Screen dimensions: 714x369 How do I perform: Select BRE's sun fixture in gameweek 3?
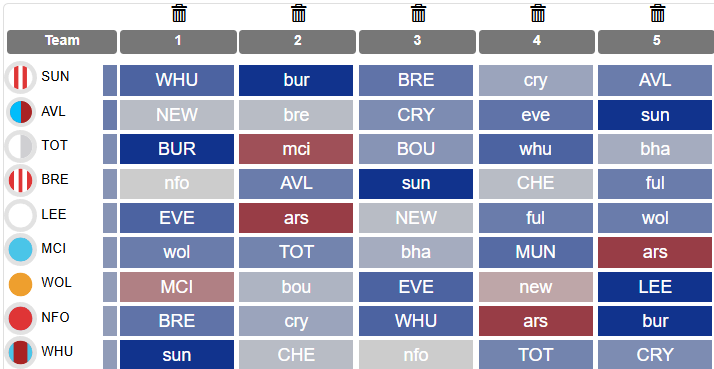(416, 184)
